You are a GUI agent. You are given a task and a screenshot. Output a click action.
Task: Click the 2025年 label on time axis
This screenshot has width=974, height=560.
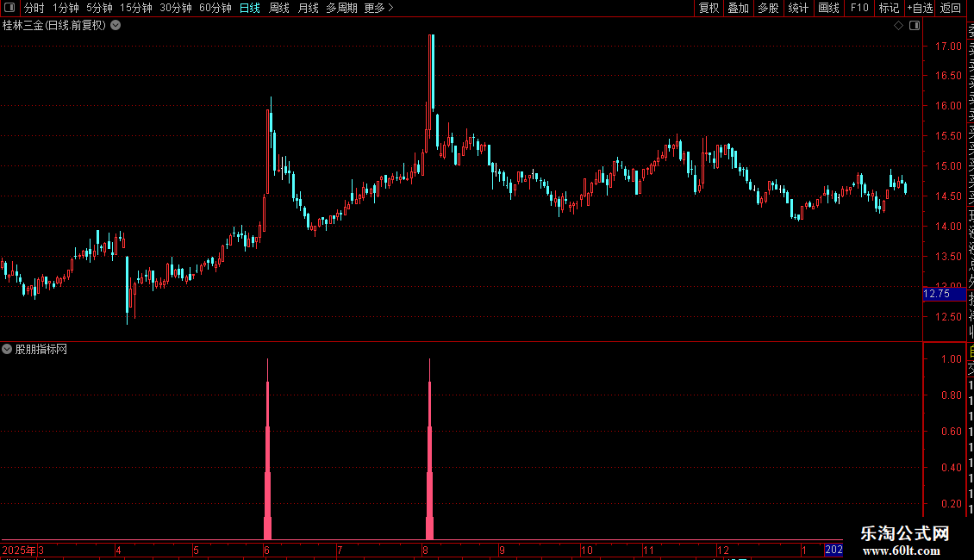pyautogui.click(x=19, y=550)
